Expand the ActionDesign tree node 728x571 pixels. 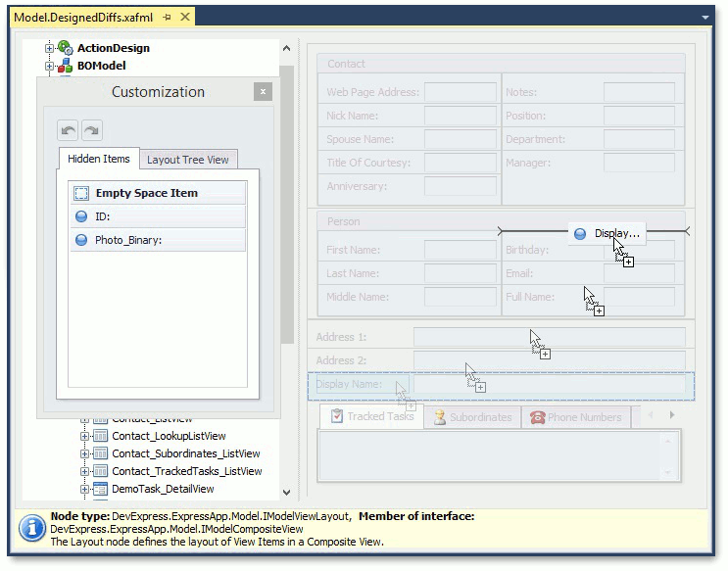pyautogui.click(x=49, y=48)
